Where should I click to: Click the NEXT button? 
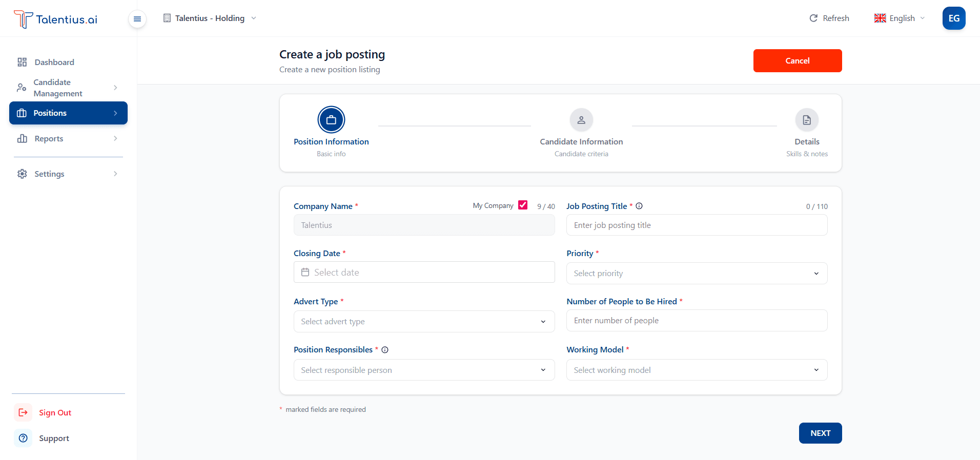(820, 433)
